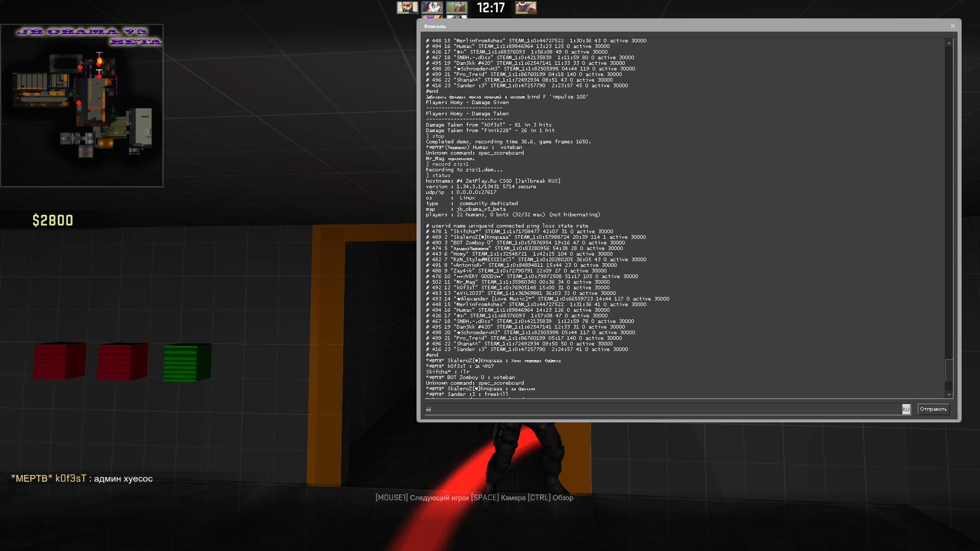Click the console scrollbar down arrow

pos(949,394)
